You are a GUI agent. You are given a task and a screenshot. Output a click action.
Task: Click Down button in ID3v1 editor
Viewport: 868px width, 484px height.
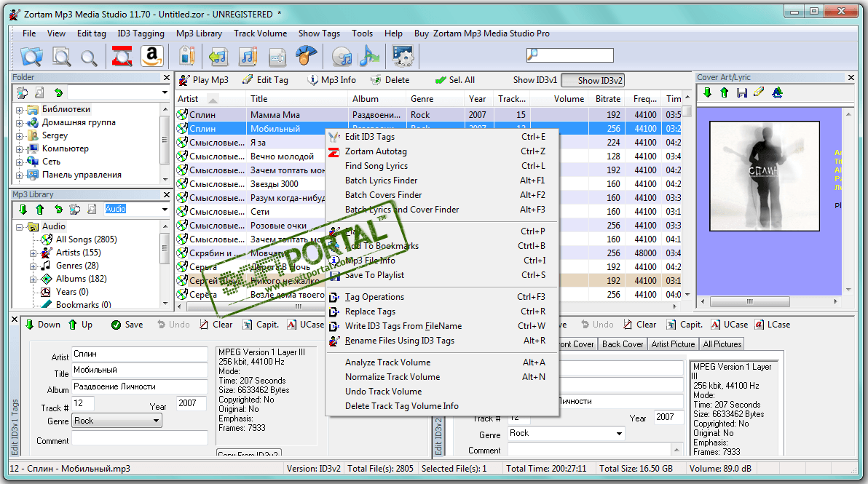(42, 325)
